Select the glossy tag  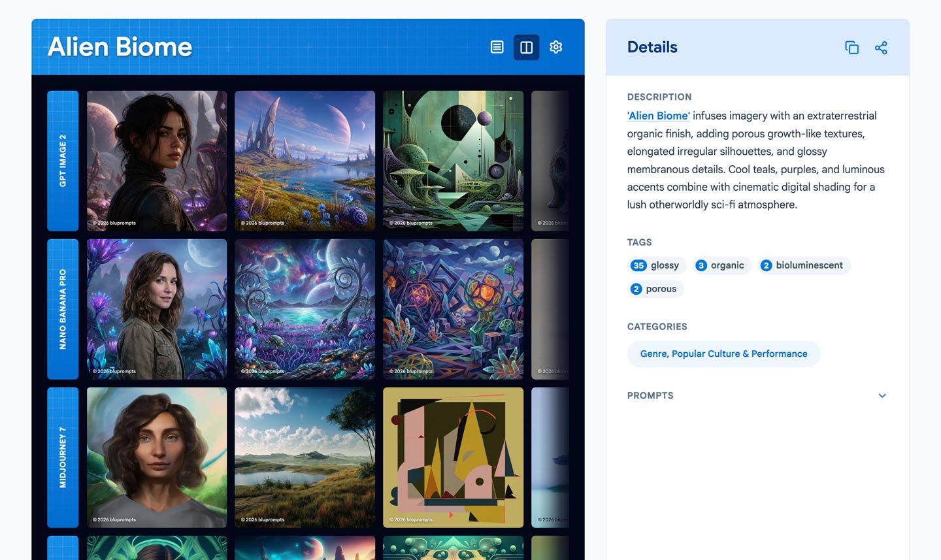coord(657,265)
